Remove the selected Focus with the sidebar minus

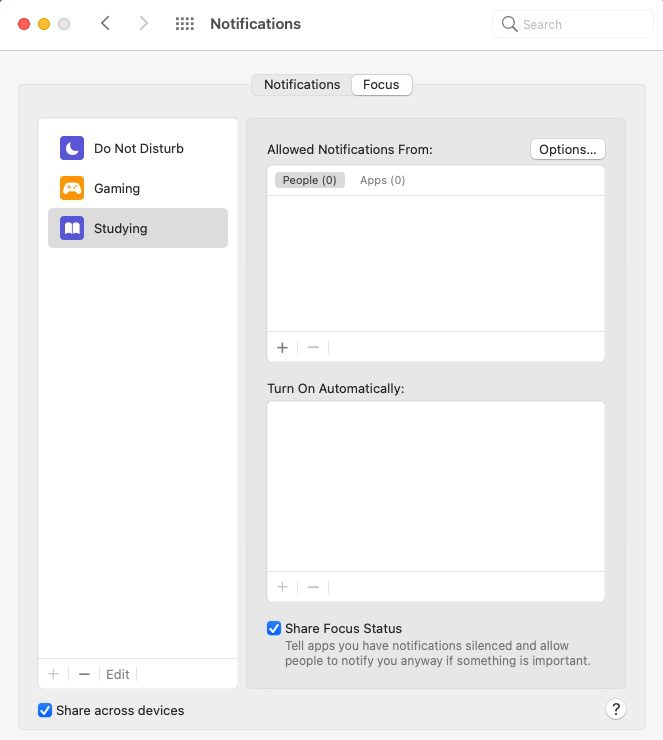(84, 674)
